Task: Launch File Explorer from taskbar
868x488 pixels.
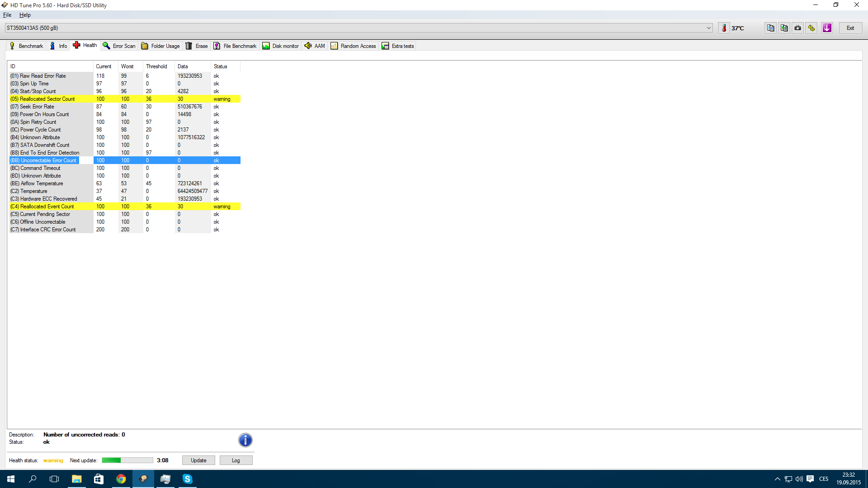Action: coord(77,479)
